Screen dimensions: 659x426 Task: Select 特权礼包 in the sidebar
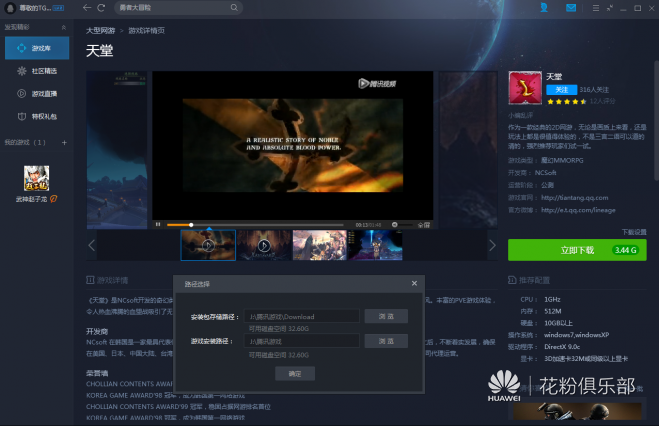(37, 116)
